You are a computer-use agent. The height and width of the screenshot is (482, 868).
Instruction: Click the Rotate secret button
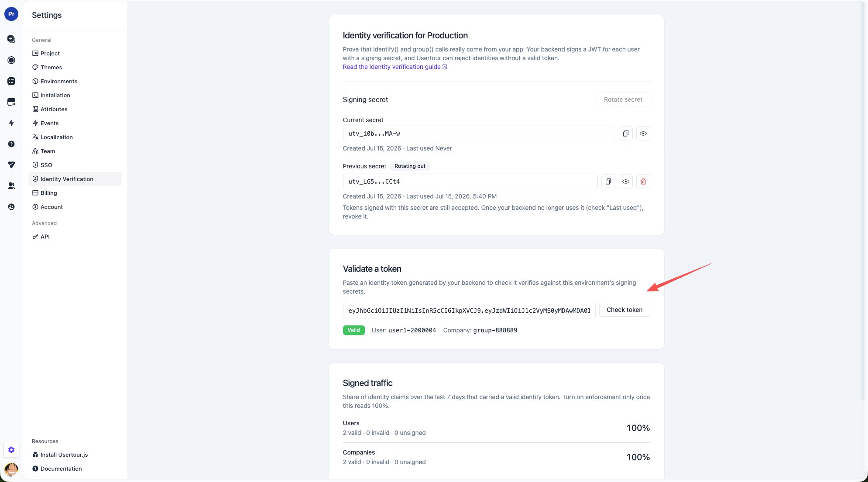pos(623,99)
